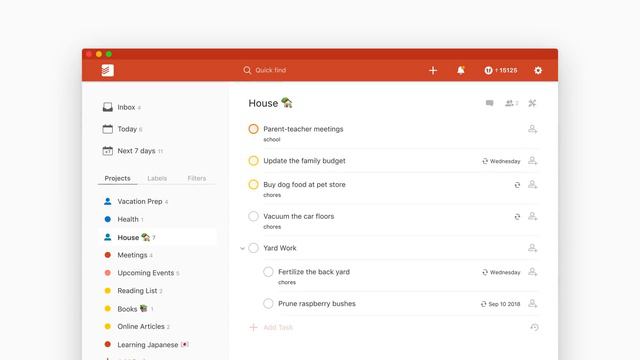This screenshot has height=360, width=640.
Task: Click the Todoist logo icon
Action: 107,70
